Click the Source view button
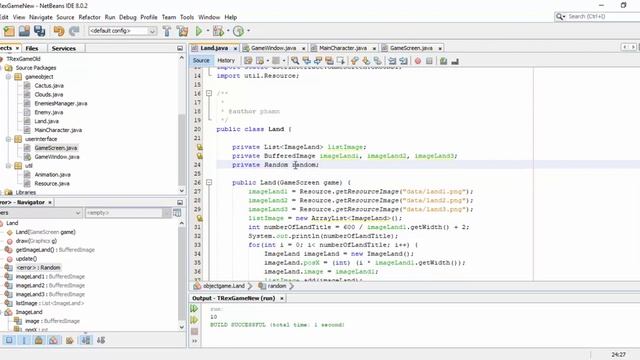640x360 pixels. pos(201,60)
